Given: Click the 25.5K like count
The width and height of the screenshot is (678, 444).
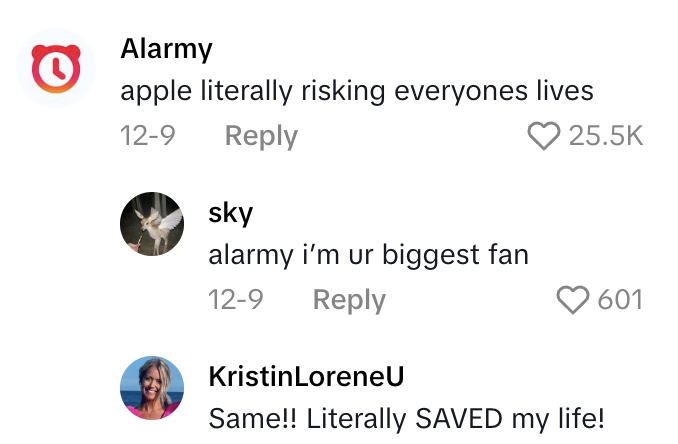Looking at the screenshot, I should [605, 136].
